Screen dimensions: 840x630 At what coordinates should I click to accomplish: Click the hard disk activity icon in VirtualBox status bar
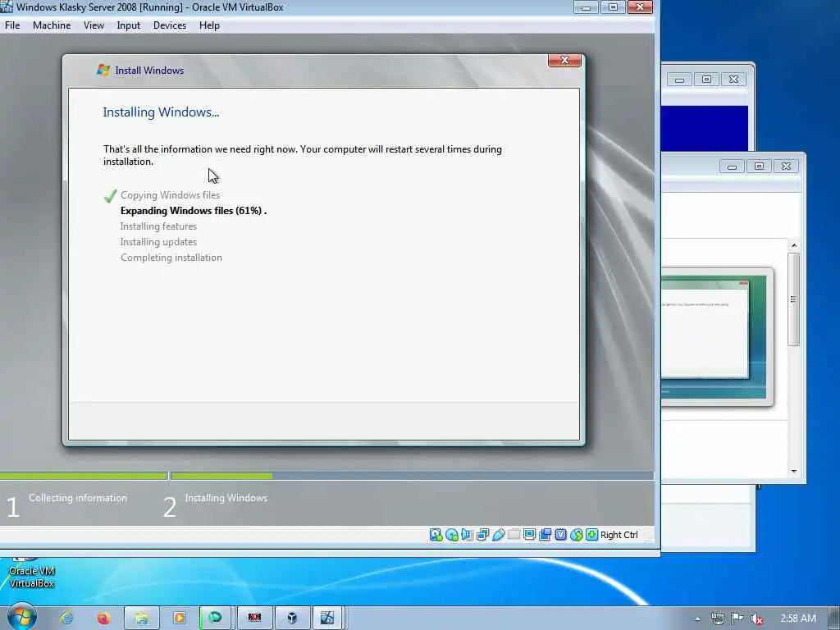click(436, 535)
